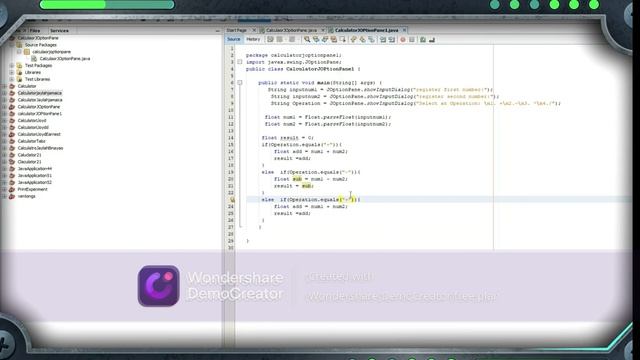Open the Start Page editor tab
The image size is (640, 360).
click(x=237, y=30)
